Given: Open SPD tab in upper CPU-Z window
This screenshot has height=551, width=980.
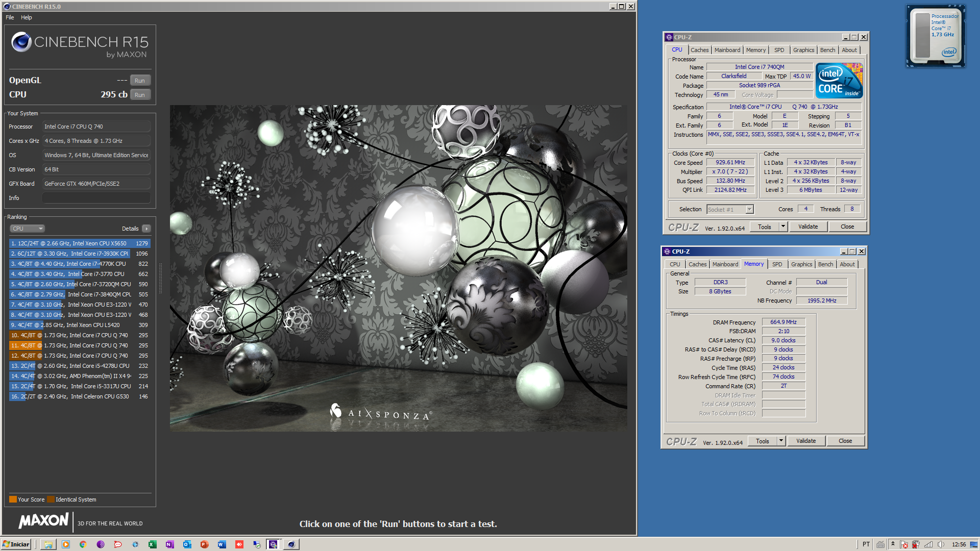Looking at the screenshot, I should pyautogui.click(x=779, y=50).
